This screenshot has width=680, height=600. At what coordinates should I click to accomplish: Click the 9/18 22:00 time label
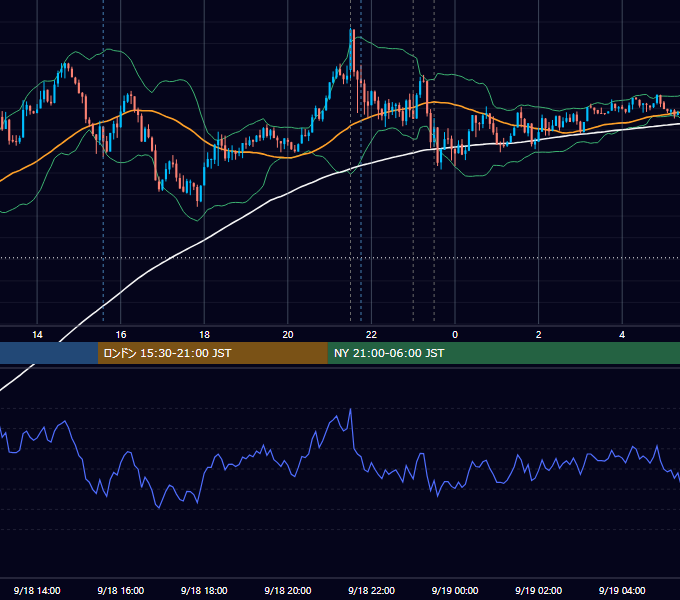click(371, 590)
